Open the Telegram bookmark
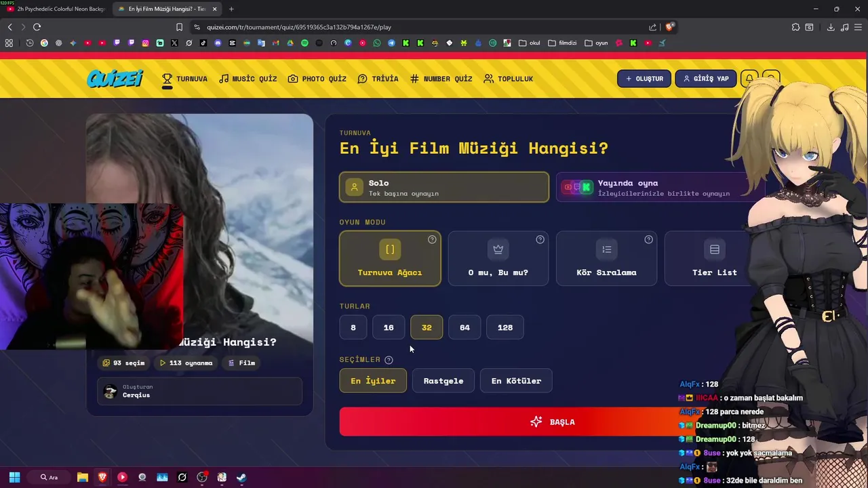Image resolution: width=868 pixels, height=488 pixels. pyautogui.click(x=391, y=43)
